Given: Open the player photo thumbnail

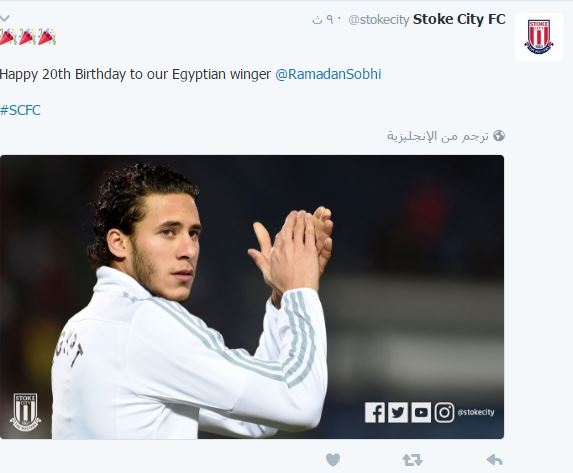Looking at the screenshot, I should pyautogui.click(x=252, y=297).
